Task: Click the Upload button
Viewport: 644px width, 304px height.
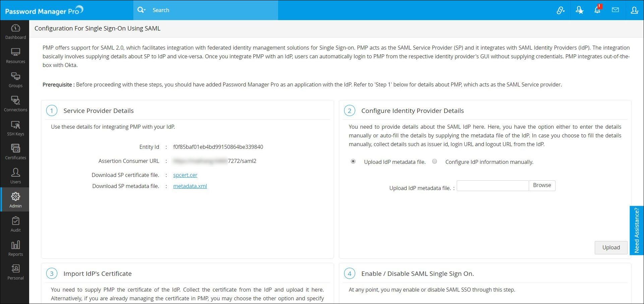Action: (611, 248)
